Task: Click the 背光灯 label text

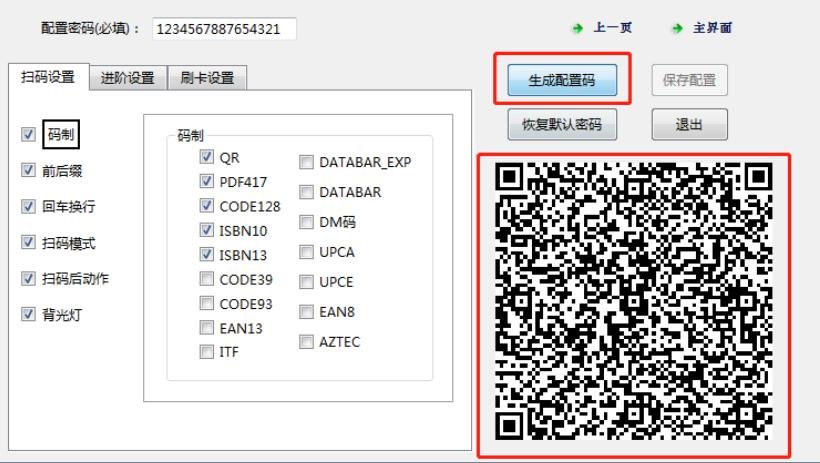Action: coord(62,314)
